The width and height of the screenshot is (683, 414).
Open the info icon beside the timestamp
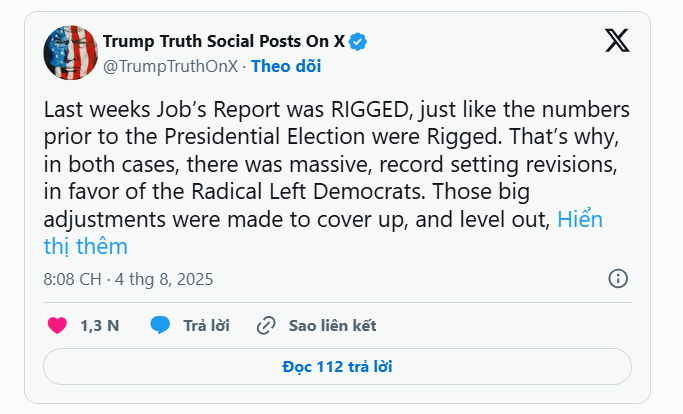tap(618, 278)
